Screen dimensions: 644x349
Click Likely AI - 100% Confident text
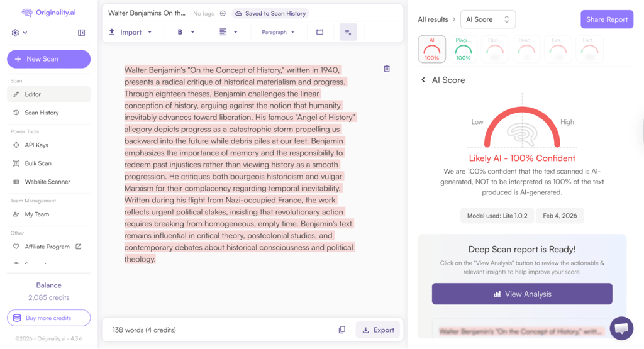coord(522,158)
